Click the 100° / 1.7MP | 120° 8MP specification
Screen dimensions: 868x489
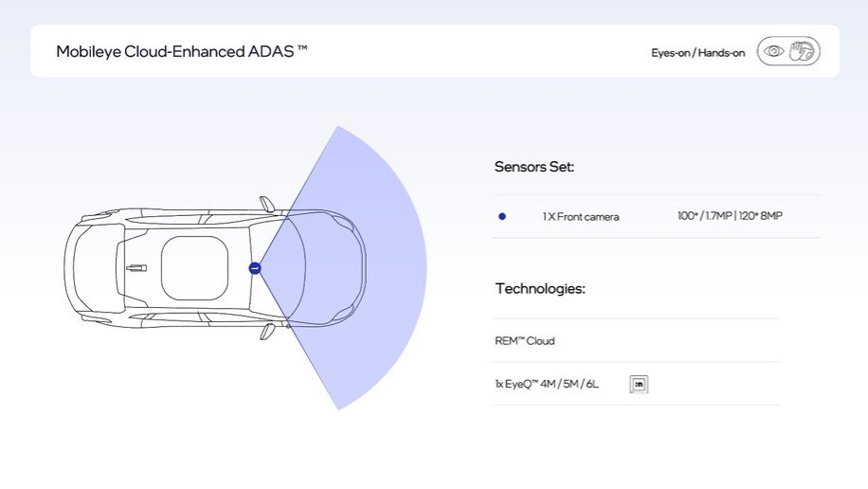tap(730, 217)
